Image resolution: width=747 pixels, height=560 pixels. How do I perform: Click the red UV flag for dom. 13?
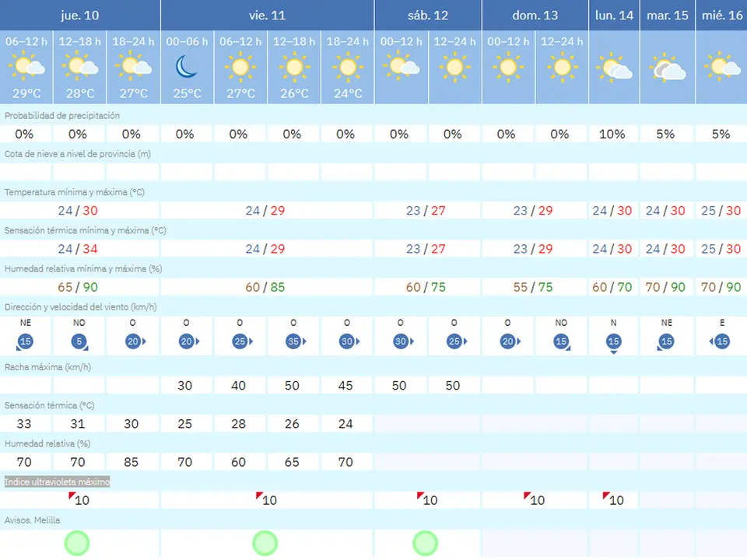[x=527, y=496]
